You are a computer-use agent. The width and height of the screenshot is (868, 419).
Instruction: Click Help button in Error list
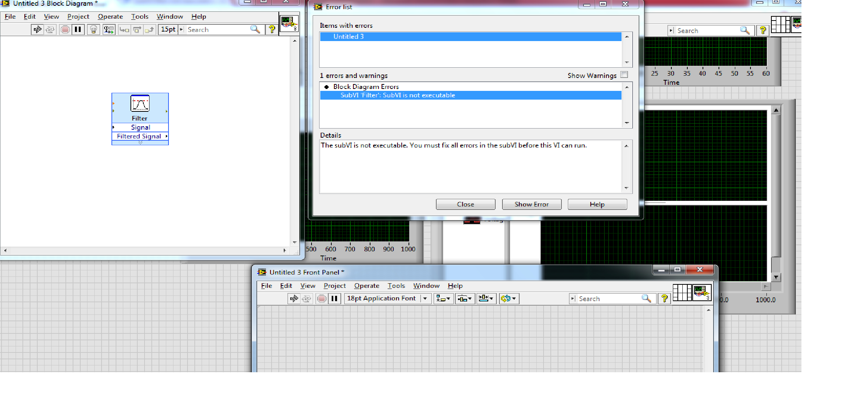tap(597, 204)
